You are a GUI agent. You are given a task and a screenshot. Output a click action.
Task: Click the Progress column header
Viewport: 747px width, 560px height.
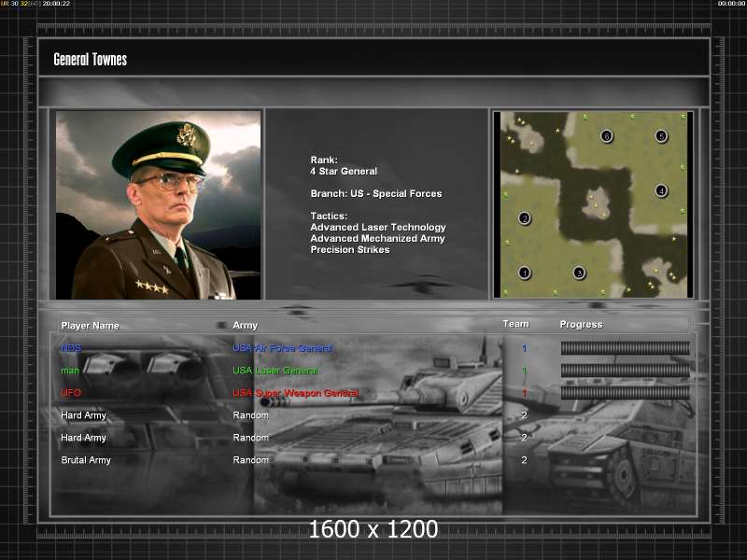581,324
